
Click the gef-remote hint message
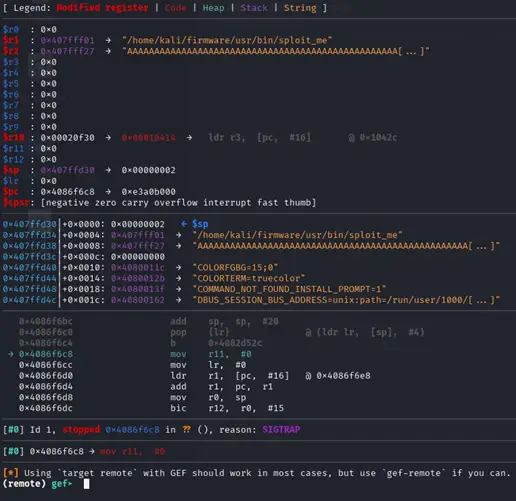257,473
